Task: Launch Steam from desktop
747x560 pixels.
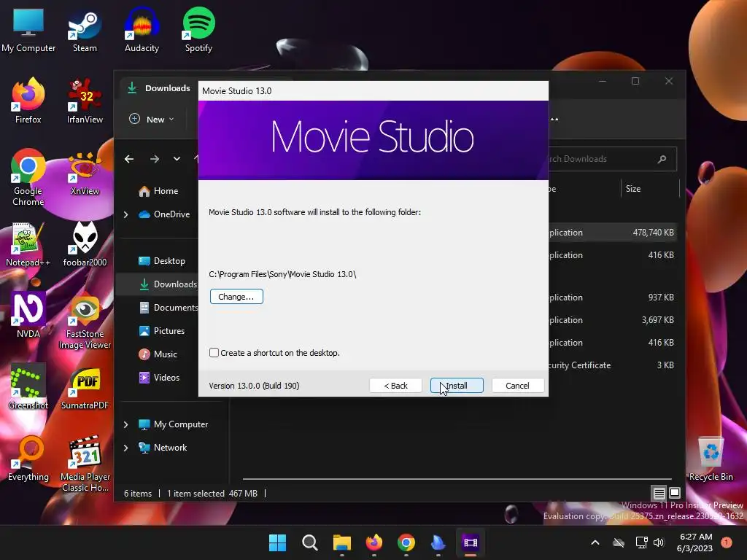Action: [x=85, y=31]
